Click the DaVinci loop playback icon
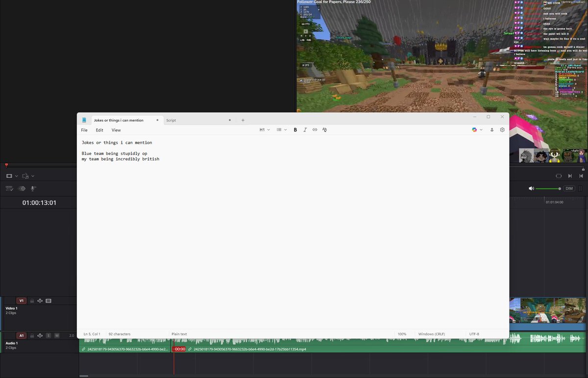The height and width of the screenshot is (378, 588). (x=559, y=176)
